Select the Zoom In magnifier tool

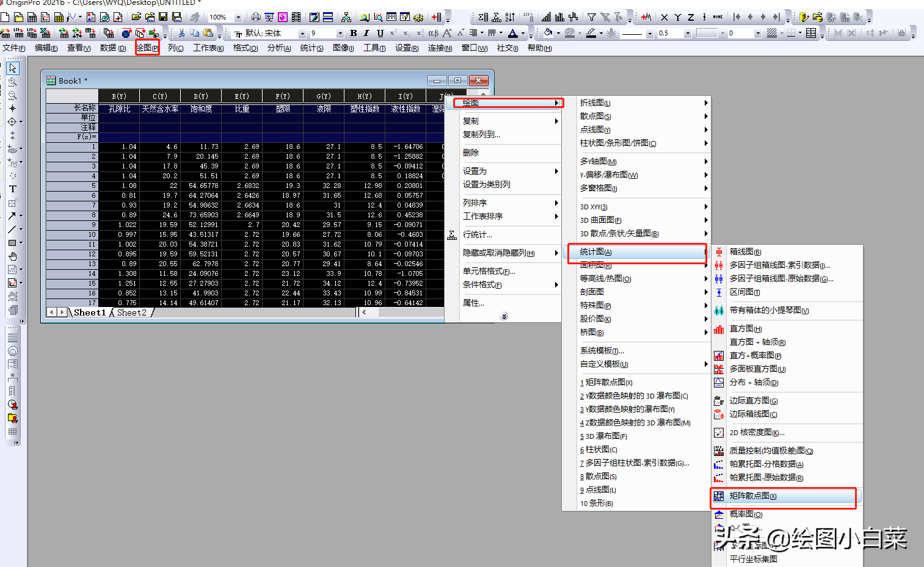click(13, 82)
